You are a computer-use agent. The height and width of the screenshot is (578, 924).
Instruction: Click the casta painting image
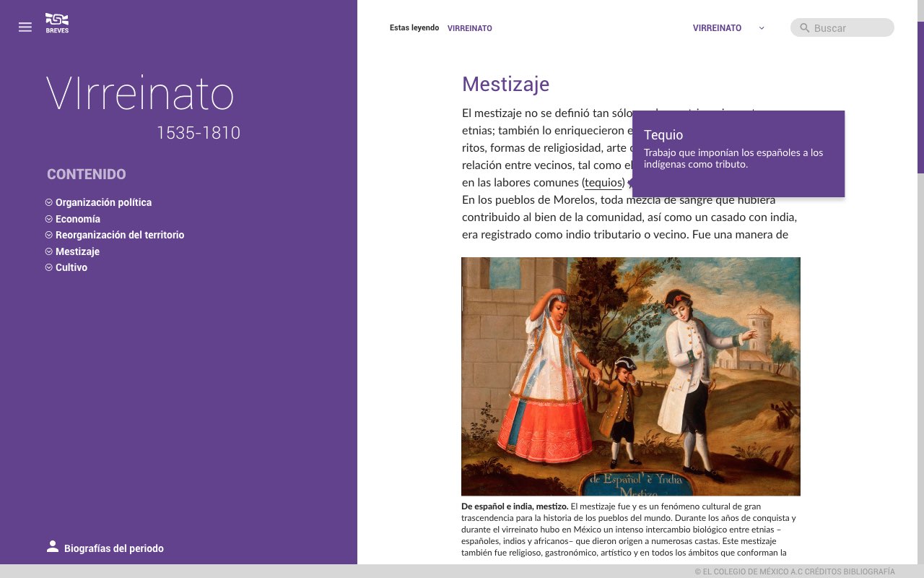(631, 376)
